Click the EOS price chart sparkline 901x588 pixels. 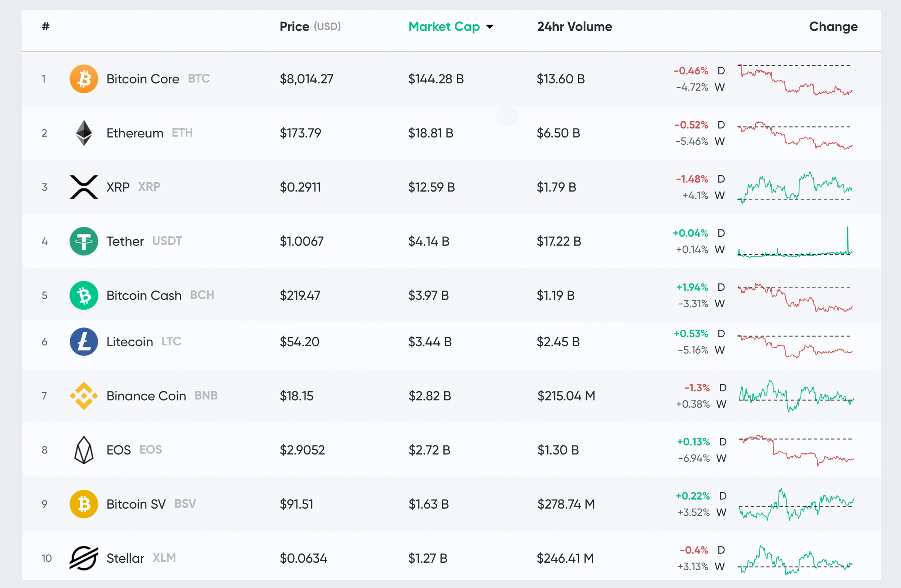point(797,450)
